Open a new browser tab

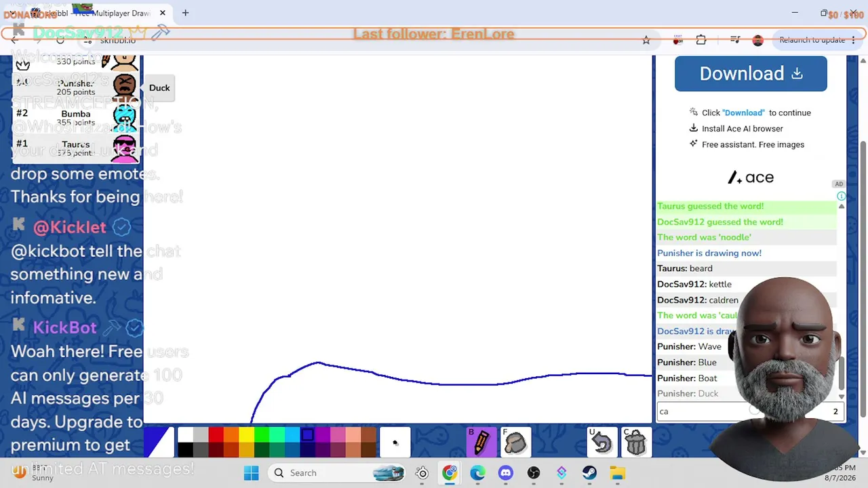click(185, 12)
